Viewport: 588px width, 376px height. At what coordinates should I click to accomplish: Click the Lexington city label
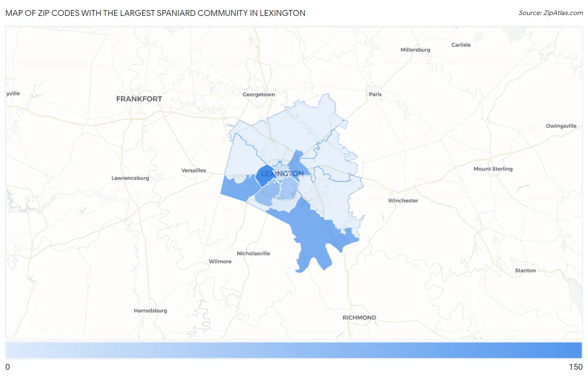pos(282,174)
